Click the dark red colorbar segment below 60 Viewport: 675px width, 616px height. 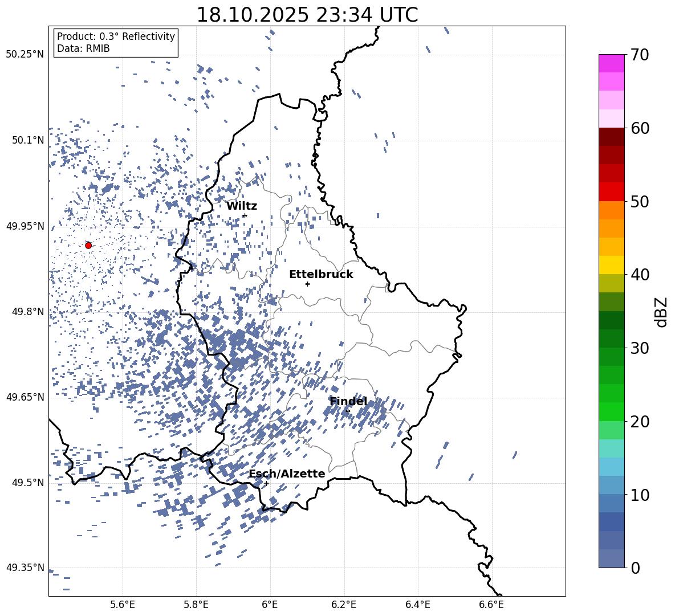pos(612,137)
